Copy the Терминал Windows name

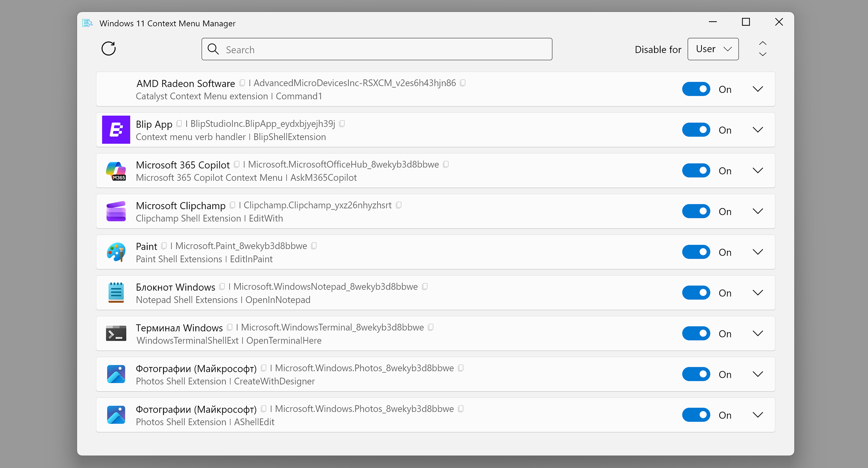(x=230, y=327)
